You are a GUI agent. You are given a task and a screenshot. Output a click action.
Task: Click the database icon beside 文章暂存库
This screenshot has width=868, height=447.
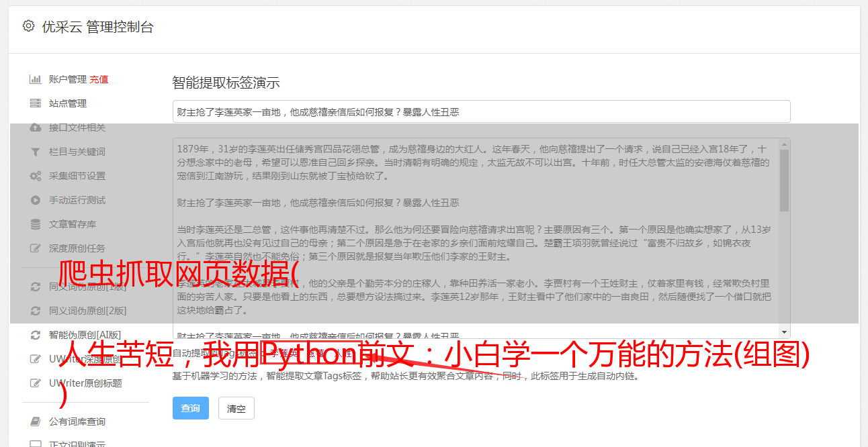36,224
